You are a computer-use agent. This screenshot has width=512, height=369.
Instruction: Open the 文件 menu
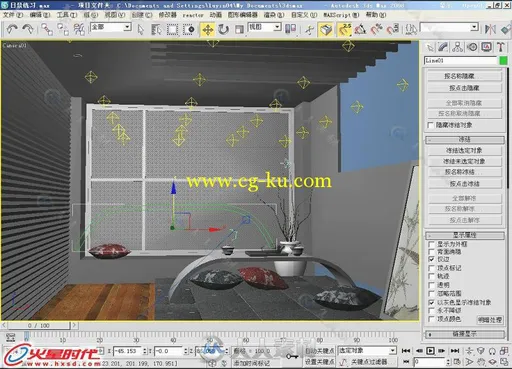pyautogui.click(x=13, y=15)
